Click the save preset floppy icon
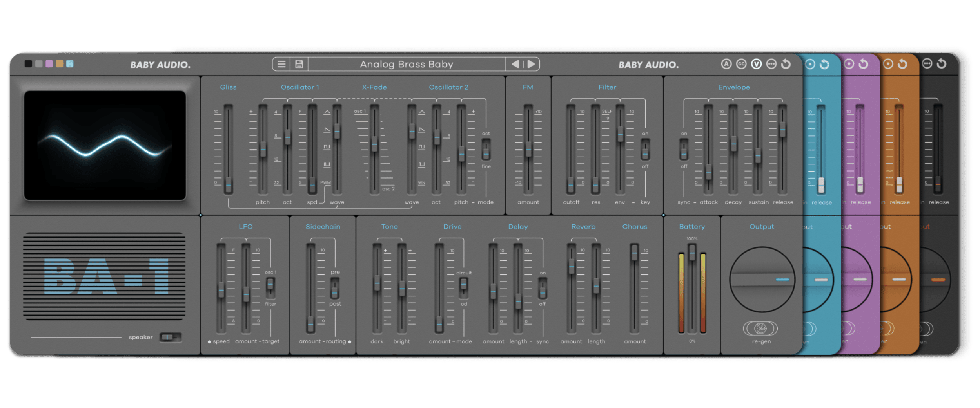The width and height of the screenshot is (980, 408). pos(299,64)
